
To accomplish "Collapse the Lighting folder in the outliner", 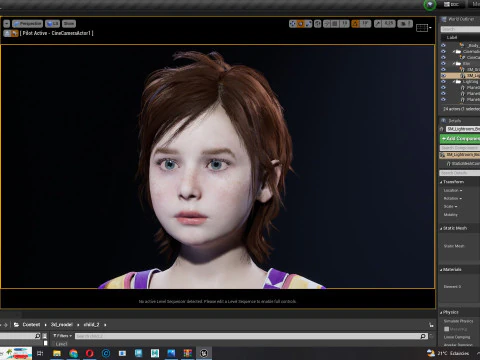I will pyautogui.click(x=454, y=82).
